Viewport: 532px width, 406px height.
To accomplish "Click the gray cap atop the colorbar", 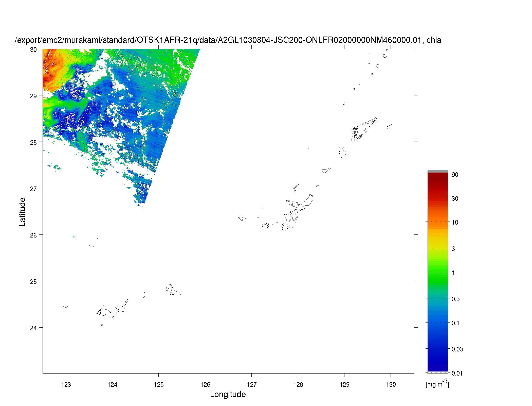I will tap(438, 172).
